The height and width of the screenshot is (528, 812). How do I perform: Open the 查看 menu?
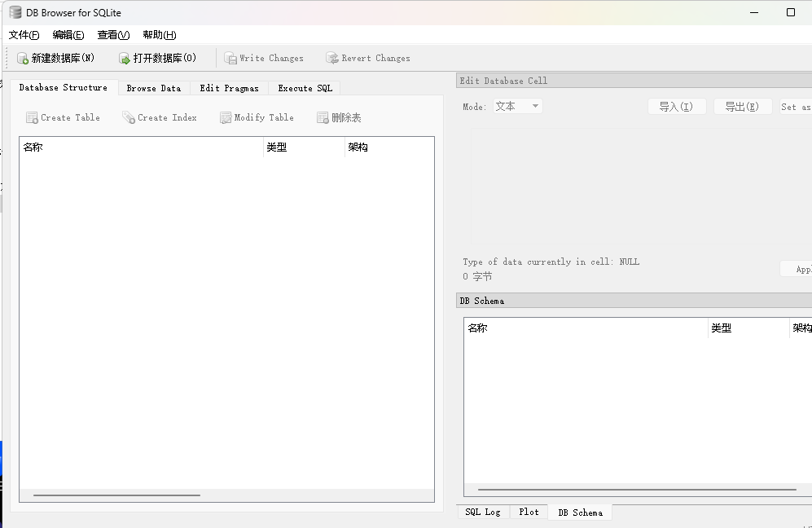click(x=113, y=35)
